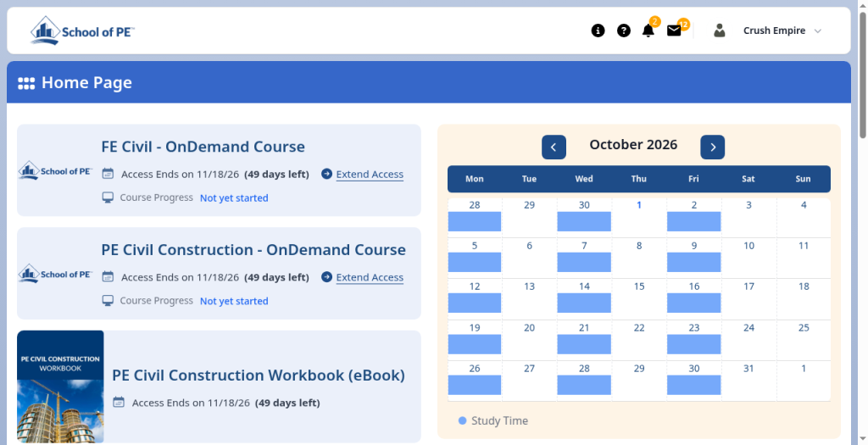This screenshot has width=868, height=445.
Task: Click the study time block on September 28
Action: pos(475,221)
